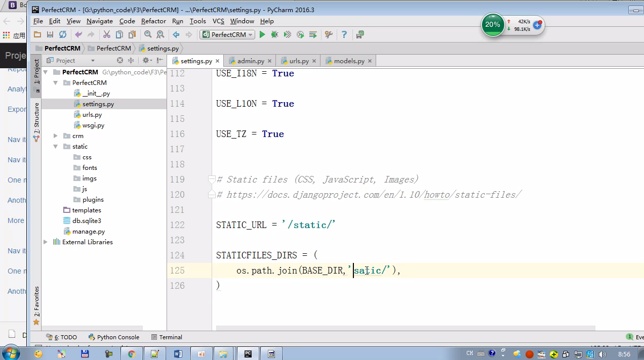This screenshot has height=360, width=644.
Task: Open the Refactor menu
Action: coord(153,21)
